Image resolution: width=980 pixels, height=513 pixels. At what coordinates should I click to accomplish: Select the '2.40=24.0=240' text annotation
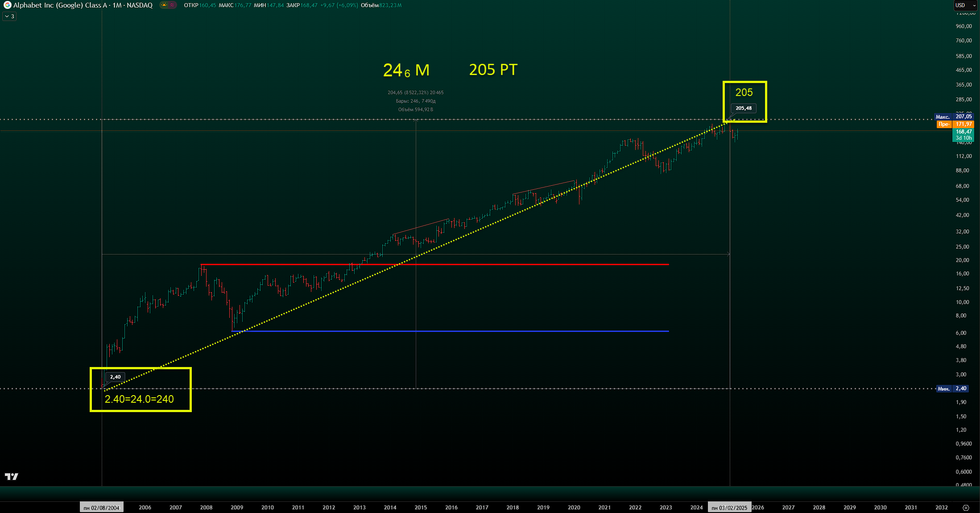click(x=139, y=399)
